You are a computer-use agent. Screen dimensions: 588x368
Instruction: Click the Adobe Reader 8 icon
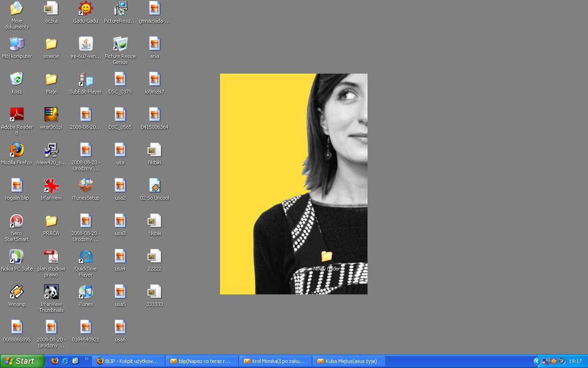click(x=17, y=115)
